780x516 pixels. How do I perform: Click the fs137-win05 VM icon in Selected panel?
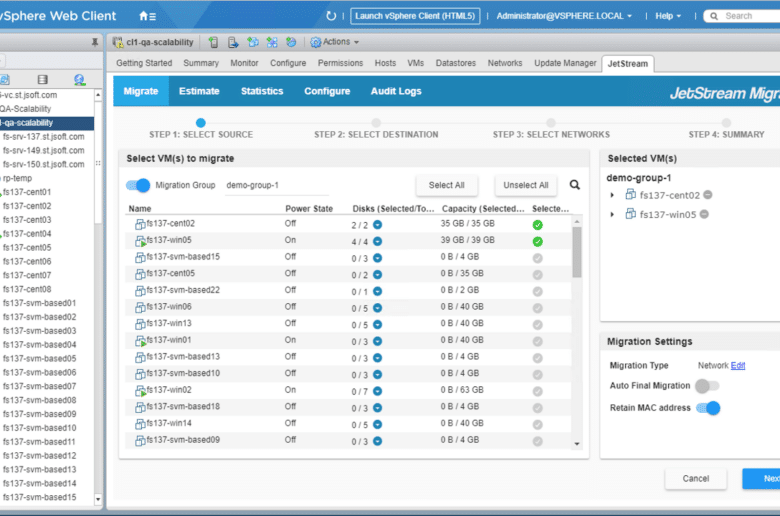pos(631,214)
